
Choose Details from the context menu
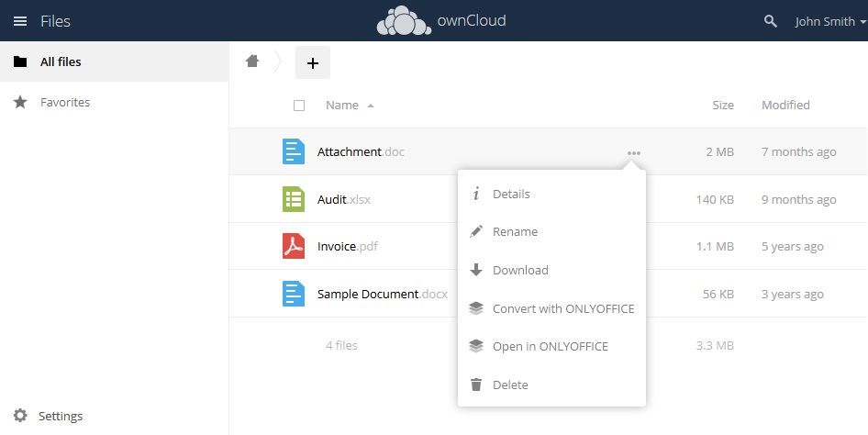coord(511,194)
